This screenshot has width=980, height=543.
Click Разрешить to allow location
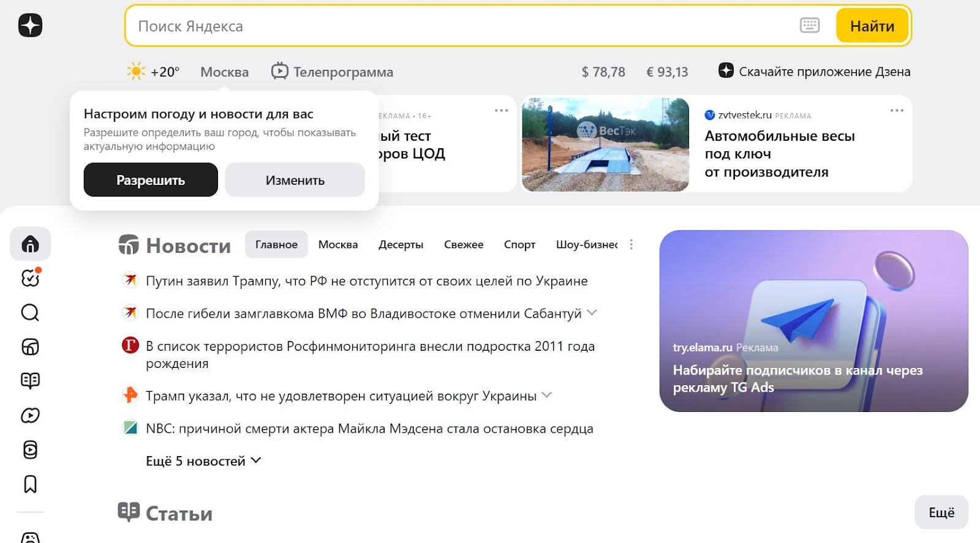151,180
